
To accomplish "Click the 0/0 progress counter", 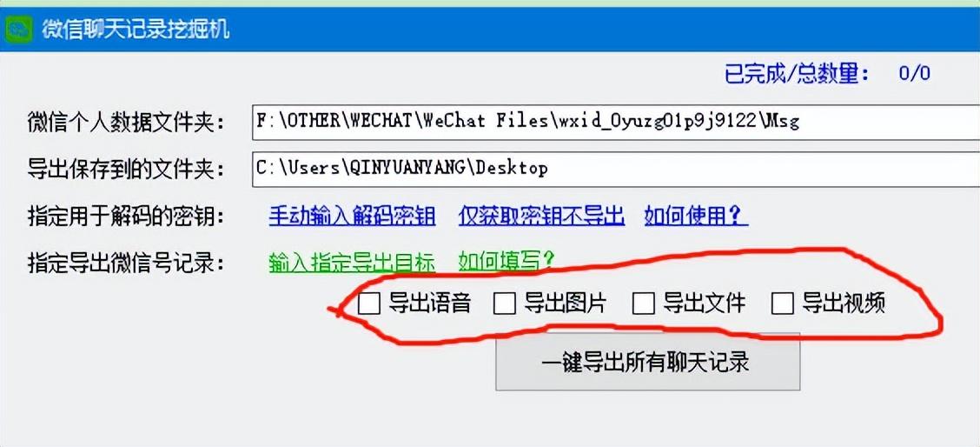I will 914,74.
